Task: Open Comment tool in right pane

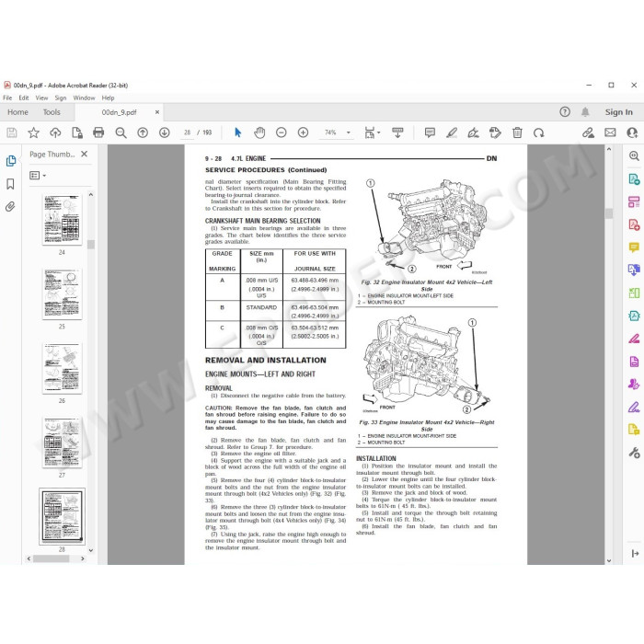Action: coord(634,247)
